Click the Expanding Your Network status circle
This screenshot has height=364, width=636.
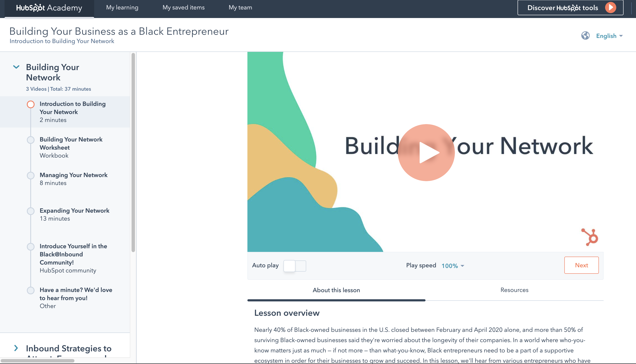(x=30, y=211)
